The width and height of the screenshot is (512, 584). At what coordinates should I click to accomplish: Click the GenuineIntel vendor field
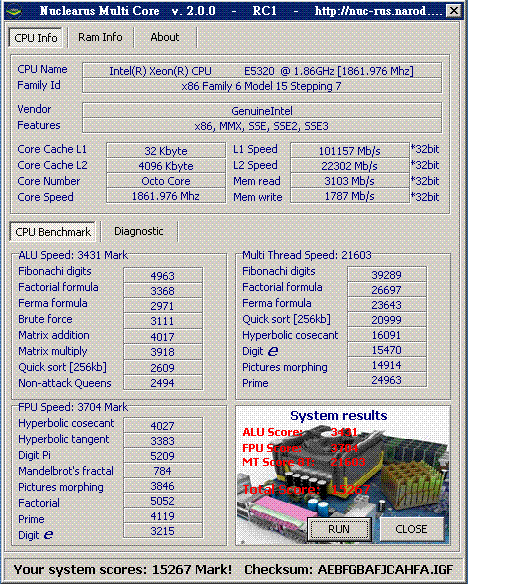click(262, 111)
